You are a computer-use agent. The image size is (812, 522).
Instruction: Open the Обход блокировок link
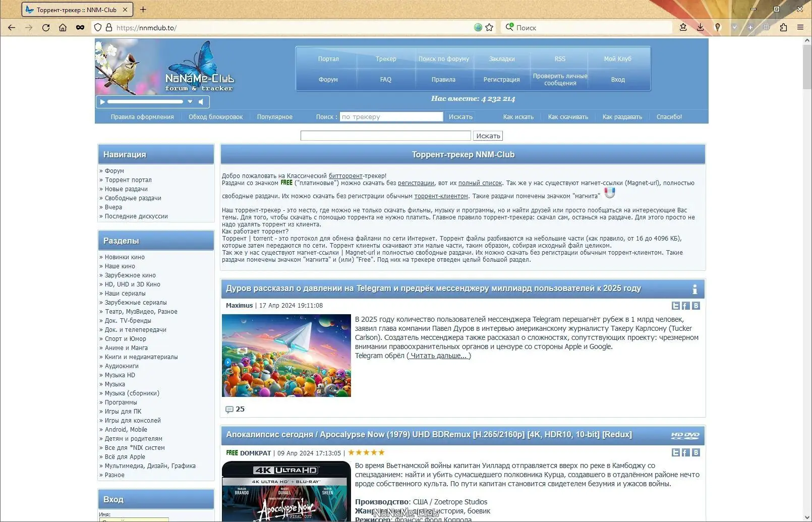pos(215,117)
